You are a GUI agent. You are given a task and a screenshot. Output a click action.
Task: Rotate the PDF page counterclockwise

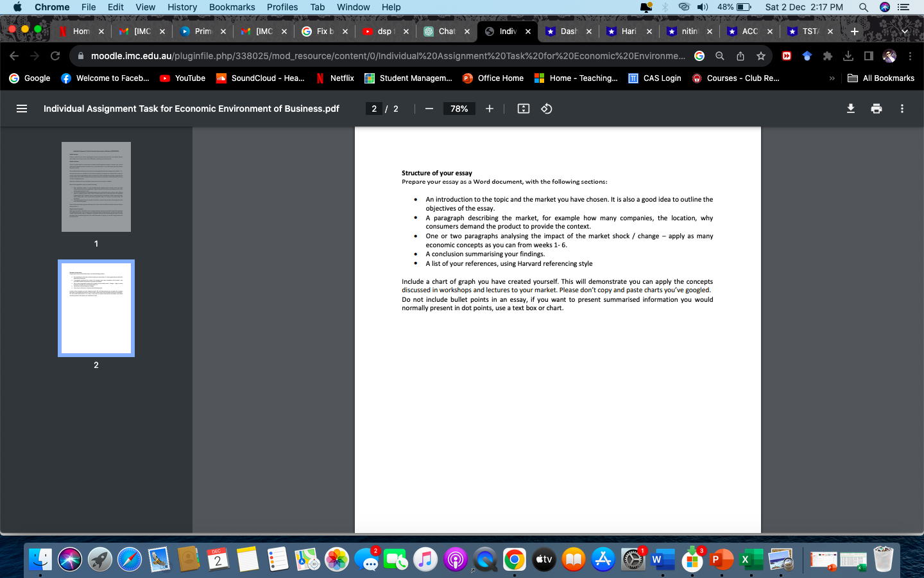click(546, 109)
